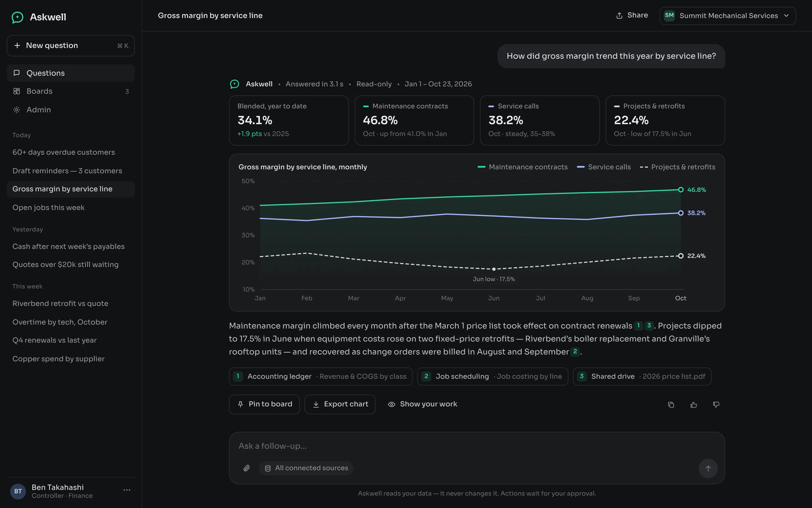
Task: Click the Service calls legend swatch
Action: pyautogui.click(x=581, y=167)
